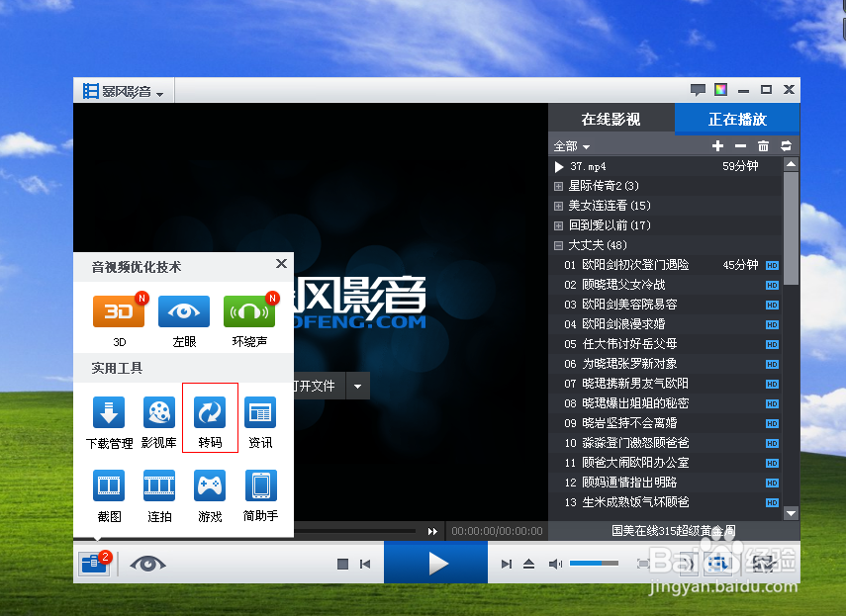The image size is (846, 616).
Task: Open the 暴风影音 main menu dropdown
Action: click(x=124, y=91)
